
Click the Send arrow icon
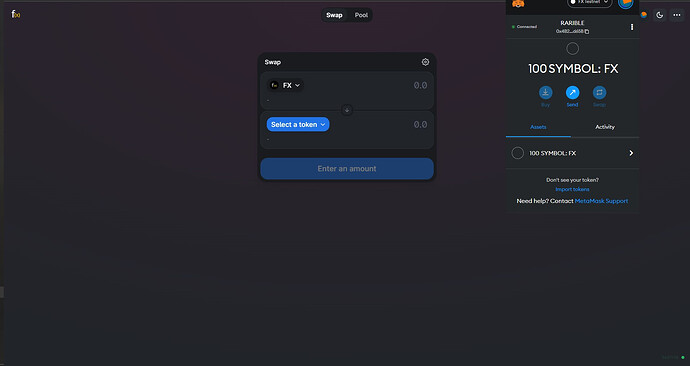(573, 92)
